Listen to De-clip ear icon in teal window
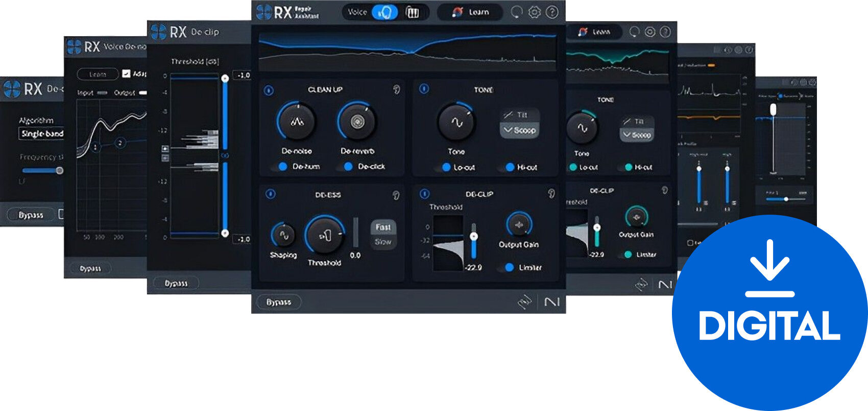Screen dimensions: 868x411 [664, 190]
